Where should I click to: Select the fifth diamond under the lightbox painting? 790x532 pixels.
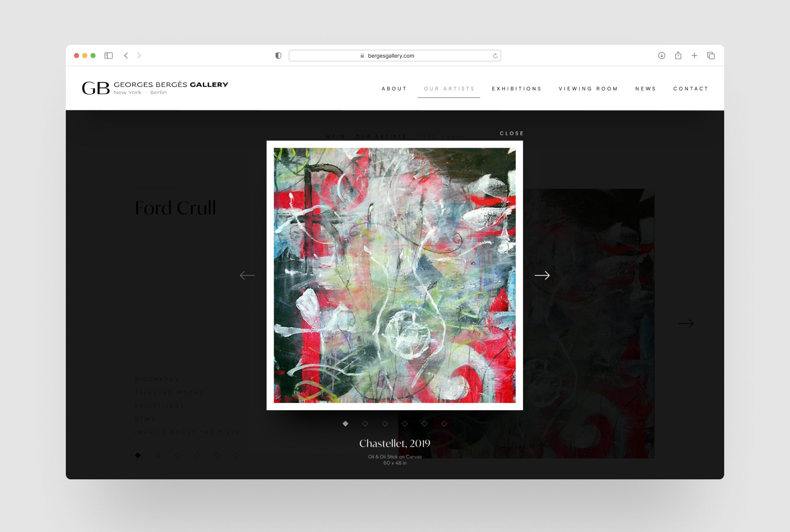point(424,423)
